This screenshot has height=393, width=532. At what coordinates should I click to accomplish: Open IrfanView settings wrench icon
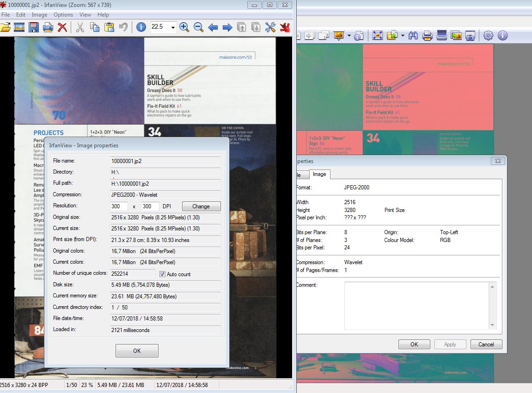pos(270,27)
